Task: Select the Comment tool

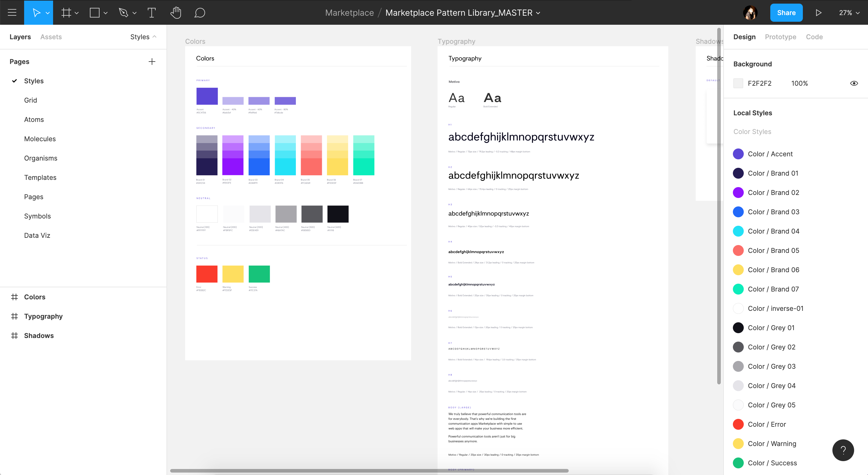Action: (x=200, y=12)
